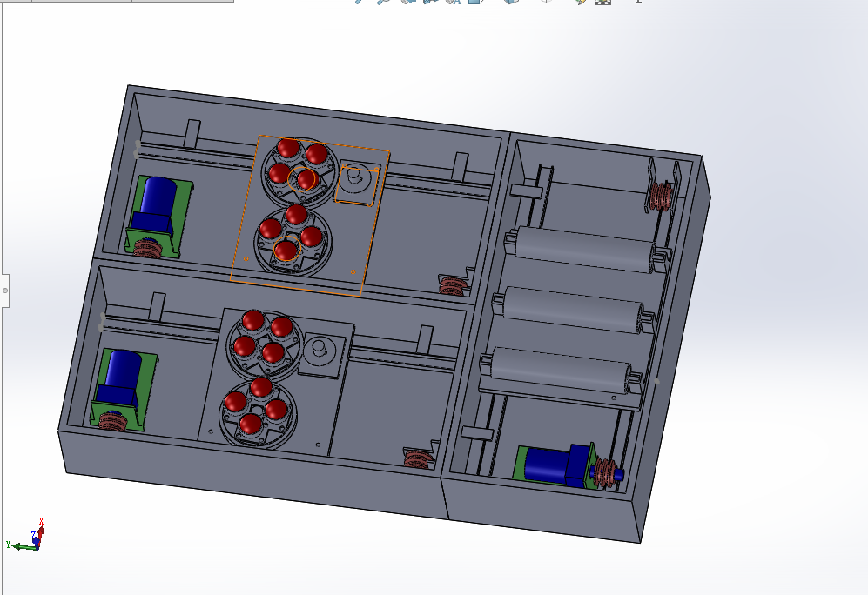
Task: Select the bottom ball disc on the lower-left plate
Action: point(258,412)
